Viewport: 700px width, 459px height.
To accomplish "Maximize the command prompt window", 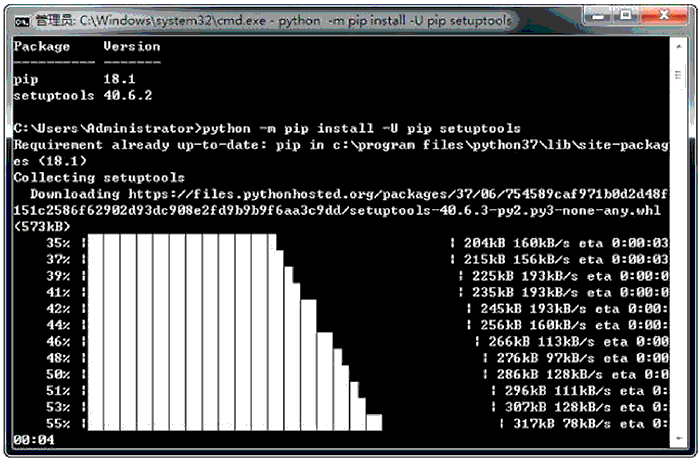I will tap(626, 17).
